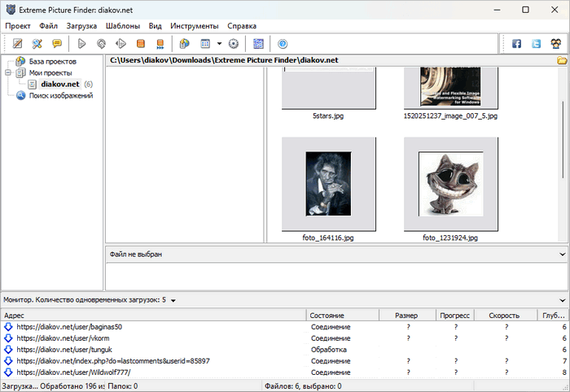570x392 pixels.
Task: Open the Инструменты menu
Action: pos(194,25)
